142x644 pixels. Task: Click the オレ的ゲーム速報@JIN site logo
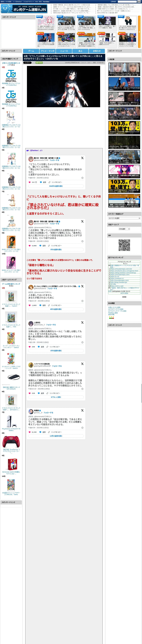24,9
